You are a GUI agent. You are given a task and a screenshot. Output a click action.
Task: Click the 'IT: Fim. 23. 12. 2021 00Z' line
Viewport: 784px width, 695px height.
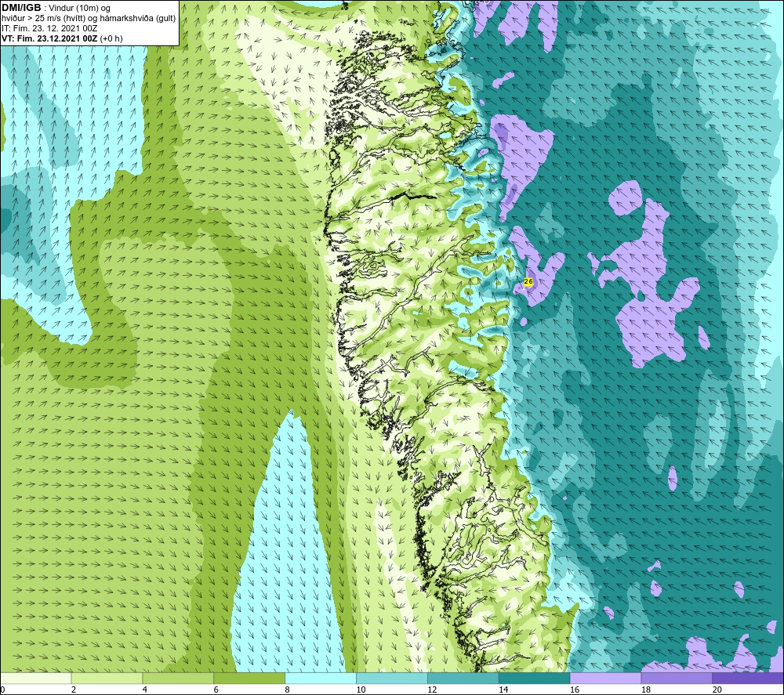pyautogui.click(x=49, y=28)
